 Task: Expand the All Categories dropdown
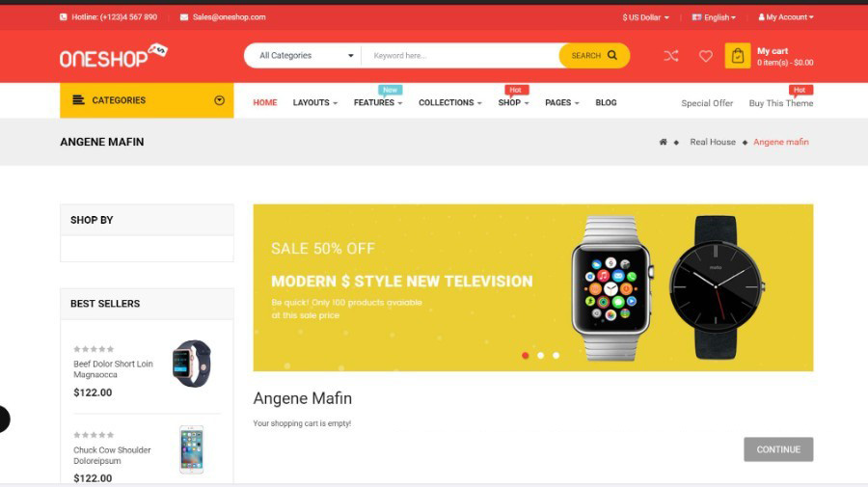pos(304,55)
